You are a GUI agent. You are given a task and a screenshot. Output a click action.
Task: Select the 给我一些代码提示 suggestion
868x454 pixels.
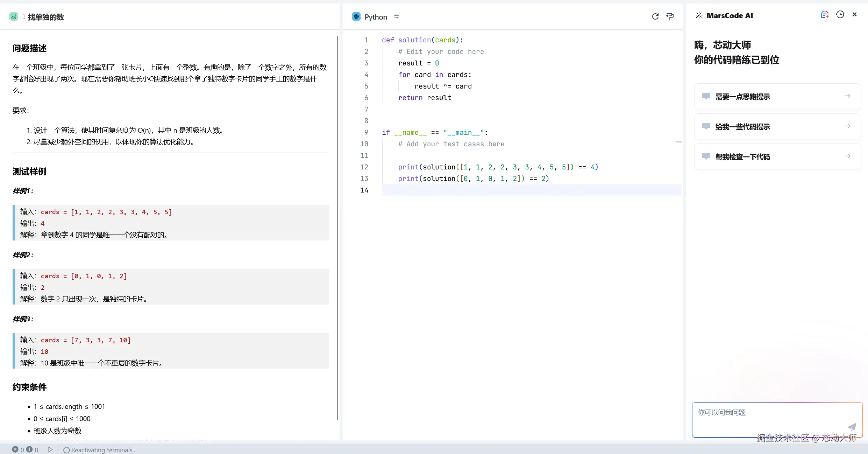click(777, 127)
